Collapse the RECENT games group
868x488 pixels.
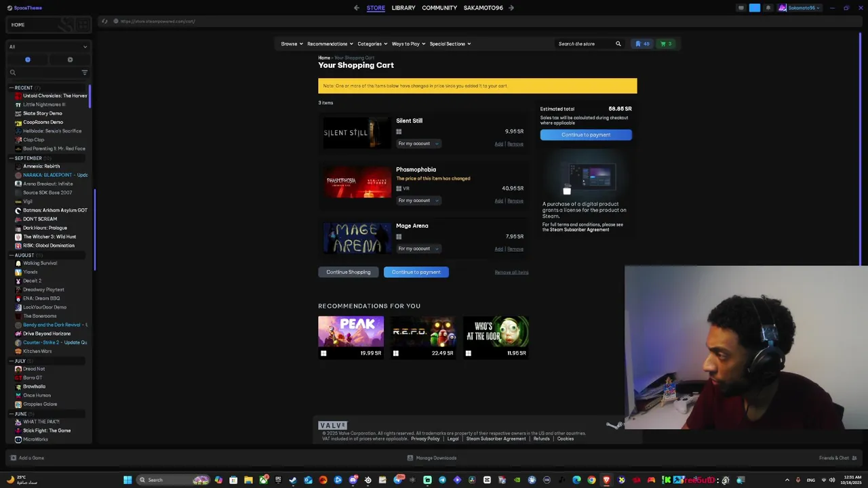(12, 87)
